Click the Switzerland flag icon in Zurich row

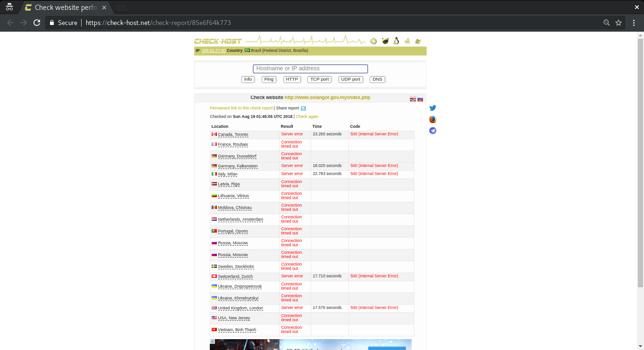(x=214, y=276)
